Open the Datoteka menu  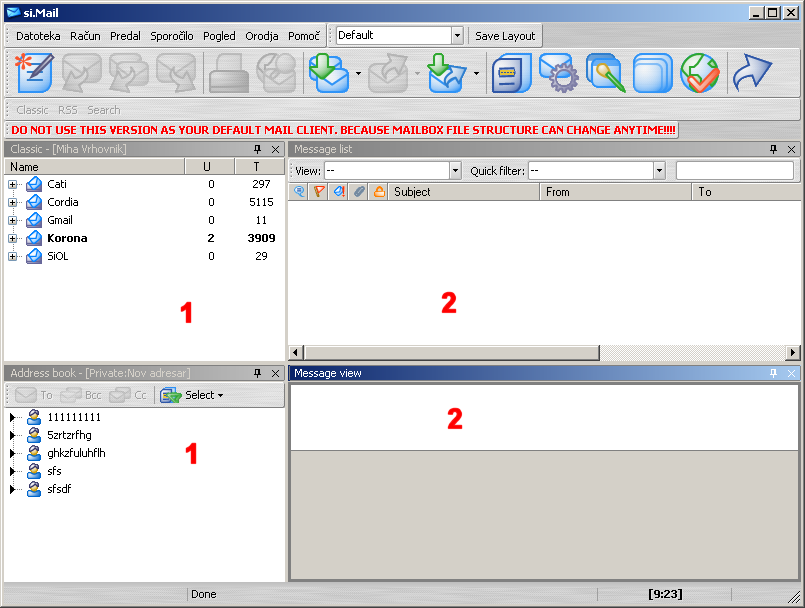(x=38, y=36)
